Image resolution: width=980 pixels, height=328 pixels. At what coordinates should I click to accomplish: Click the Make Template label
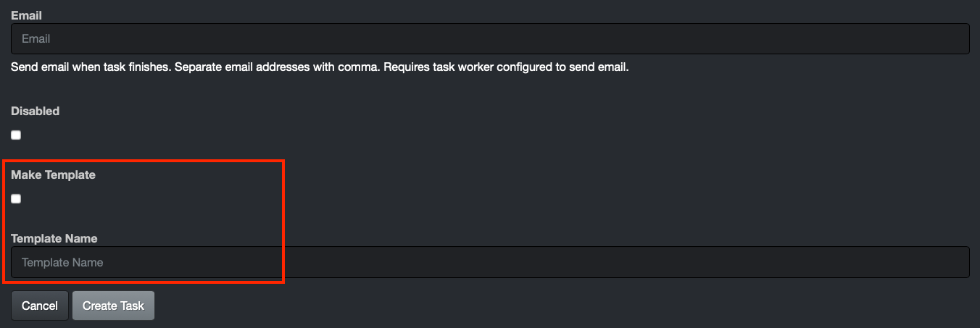point(53,174)
